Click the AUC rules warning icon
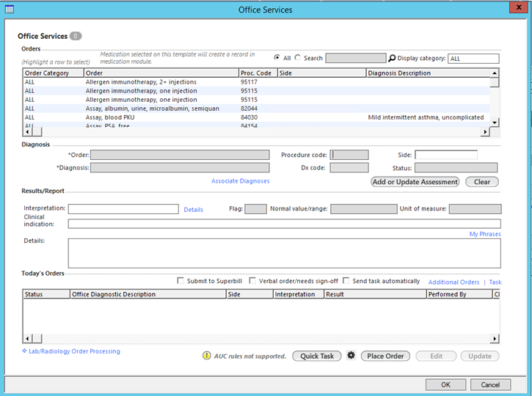The image size is (532, 396). pos(207,356)
